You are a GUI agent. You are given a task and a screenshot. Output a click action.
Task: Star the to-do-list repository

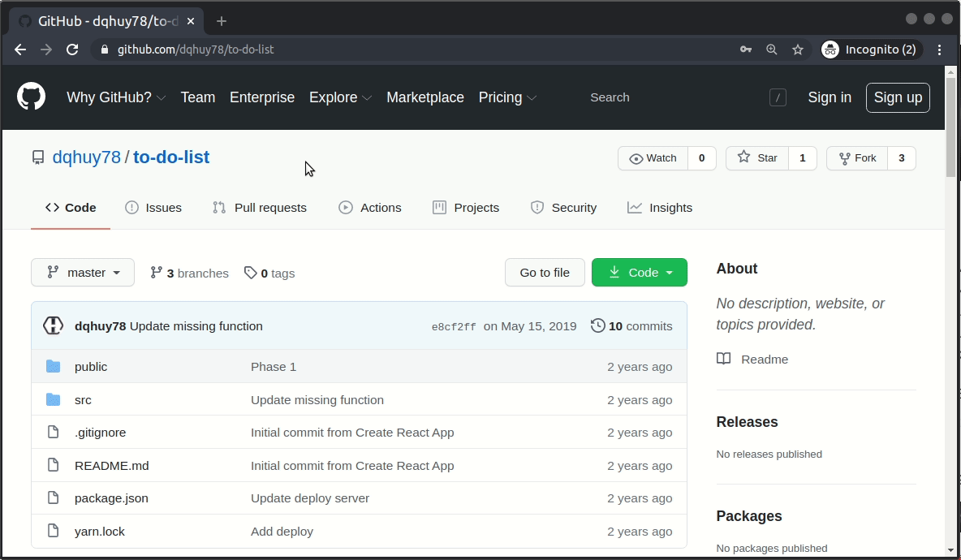pyautogui.click(x=758, y=158)
